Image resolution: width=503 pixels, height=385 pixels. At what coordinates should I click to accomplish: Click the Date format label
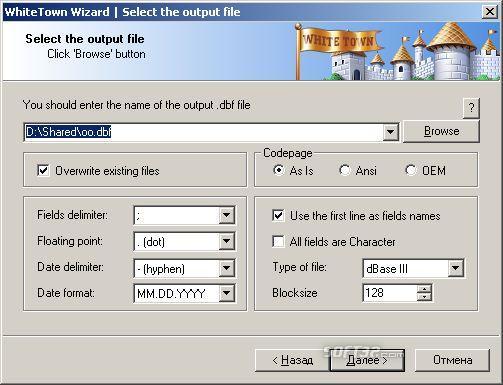pos(66,293)
